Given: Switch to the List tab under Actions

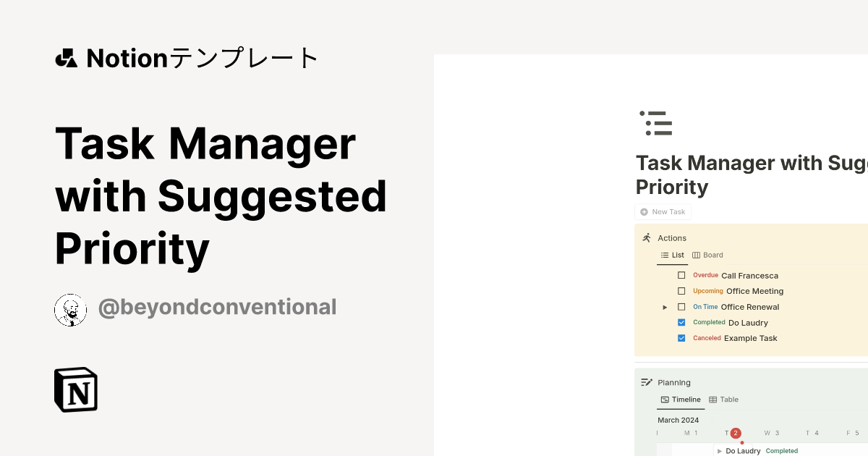Looking at the screenshot, I should click(672, 255).
